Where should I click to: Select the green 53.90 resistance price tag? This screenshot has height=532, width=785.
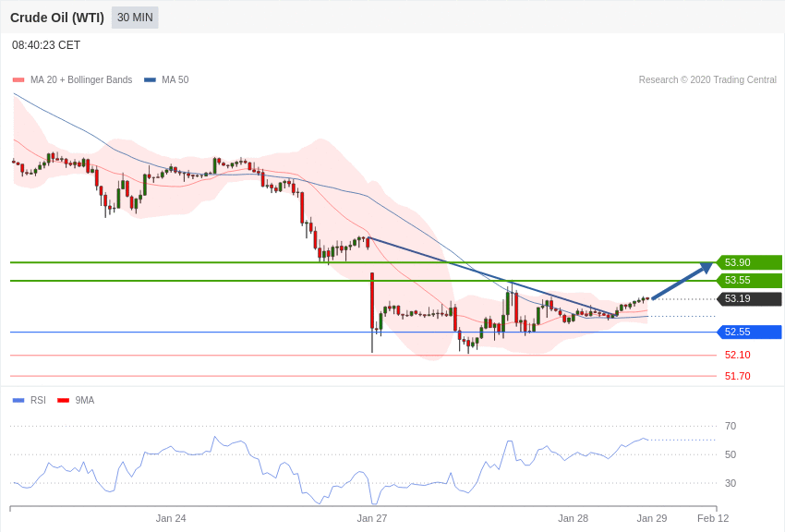[749, 262]
